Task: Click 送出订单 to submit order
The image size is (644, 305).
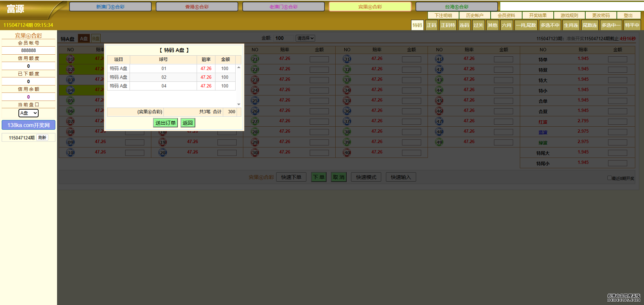Action: coord(165,123)
